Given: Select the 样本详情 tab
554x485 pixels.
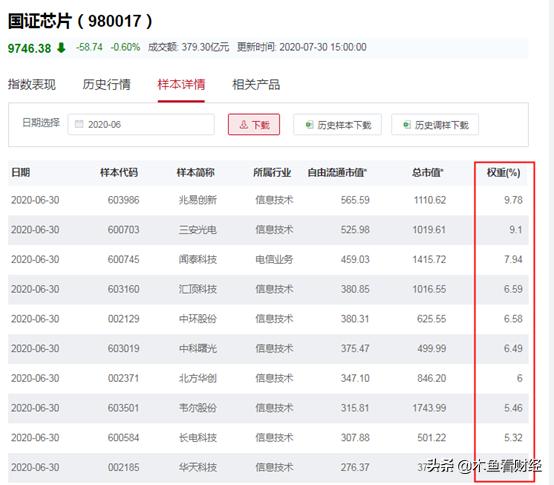Looking at the screenshot, I should pos(181,84).
